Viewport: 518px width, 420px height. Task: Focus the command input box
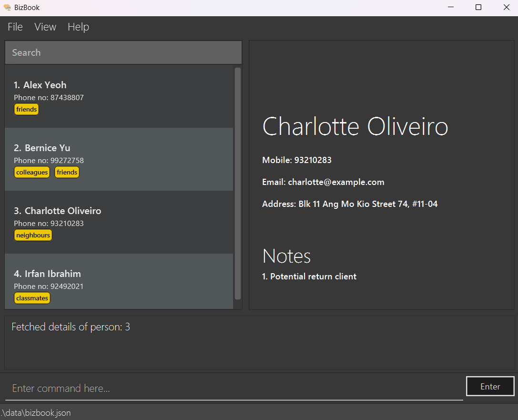[x=234, y=389]
